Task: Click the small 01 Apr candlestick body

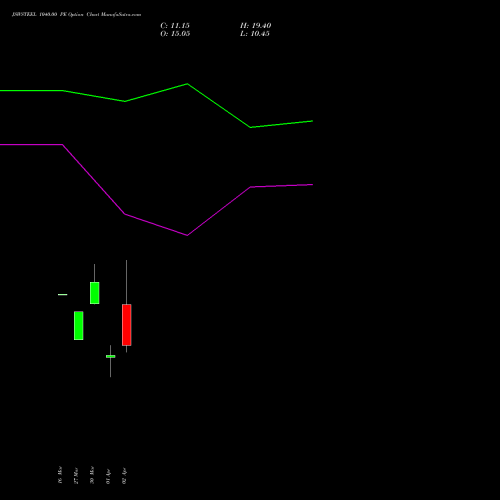Action: point(111,356)
